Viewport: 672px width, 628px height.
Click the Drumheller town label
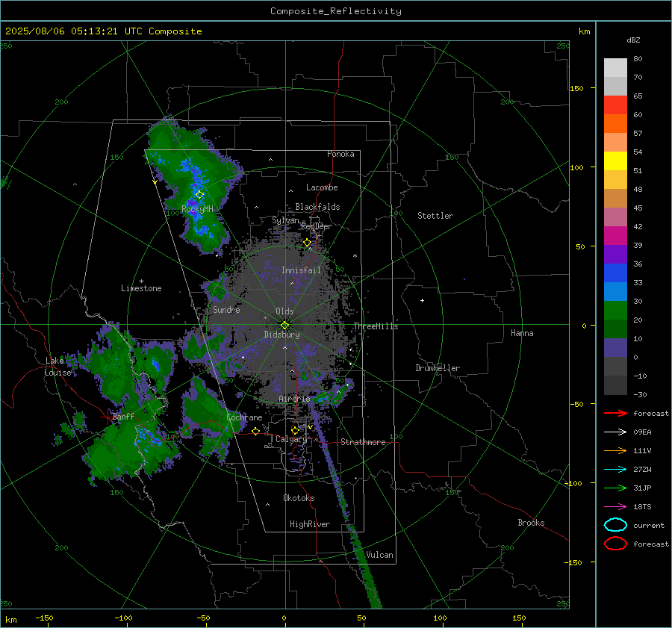[x=438, y=368]
